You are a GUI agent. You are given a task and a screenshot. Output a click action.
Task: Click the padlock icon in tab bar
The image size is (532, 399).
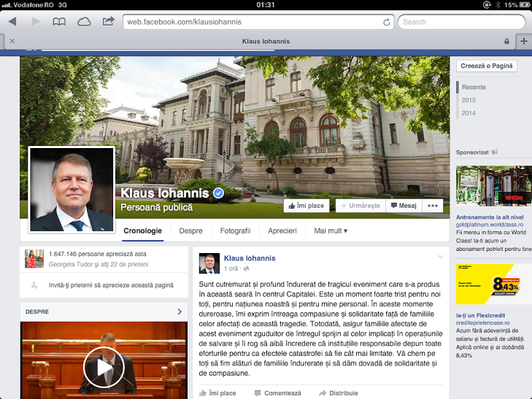[506, 41]
